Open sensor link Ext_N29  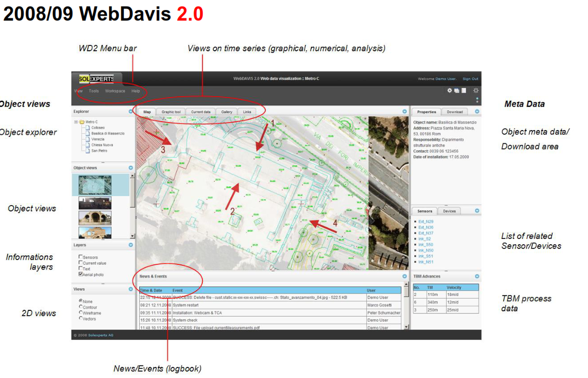tap(426, 222)
